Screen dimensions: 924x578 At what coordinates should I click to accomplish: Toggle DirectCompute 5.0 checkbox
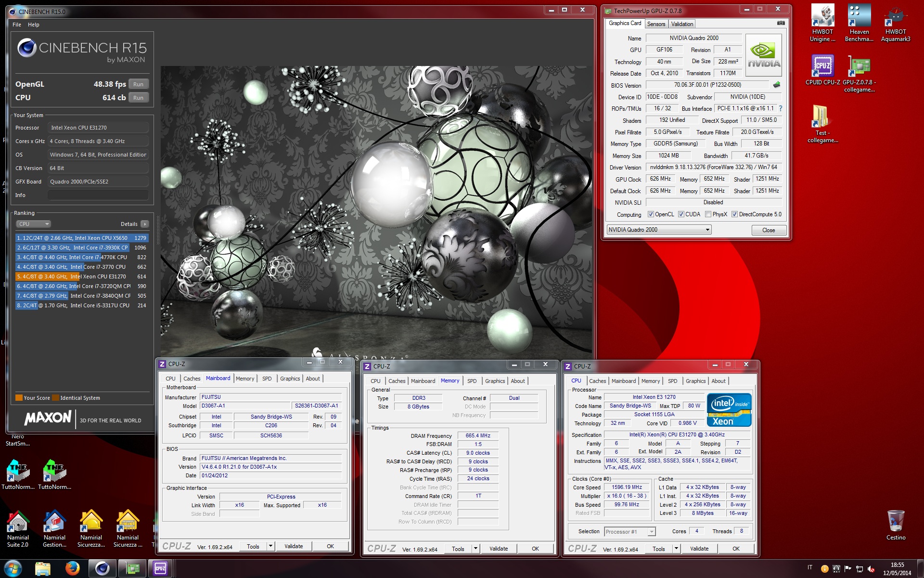pyautogui.click(x=734, y=214)
